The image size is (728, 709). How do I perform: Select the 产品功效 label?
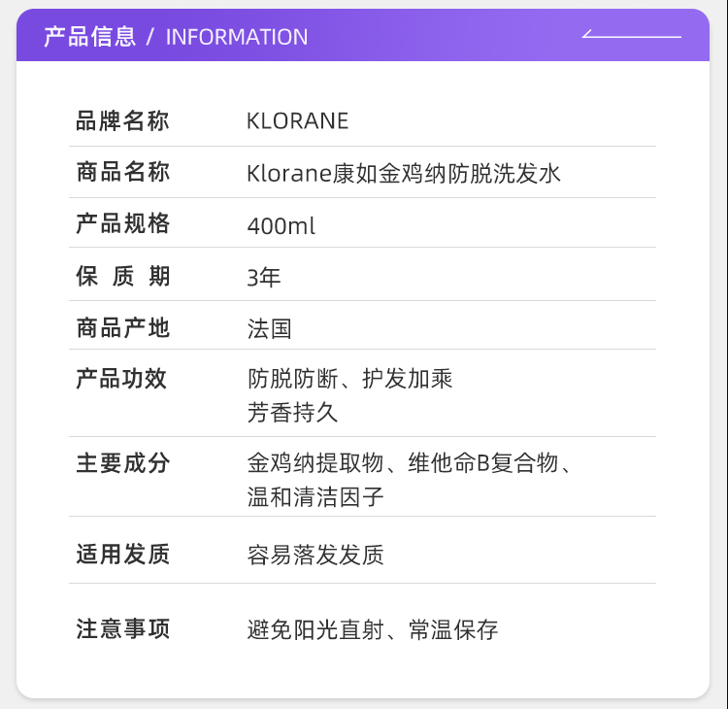121,379
